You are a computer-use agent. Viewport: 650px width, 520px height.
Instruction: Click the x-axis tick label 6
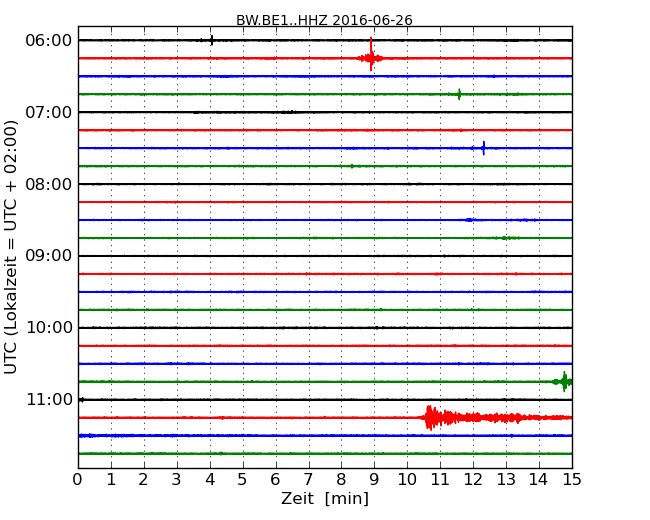pyautogui.click(x=275, y=480)
